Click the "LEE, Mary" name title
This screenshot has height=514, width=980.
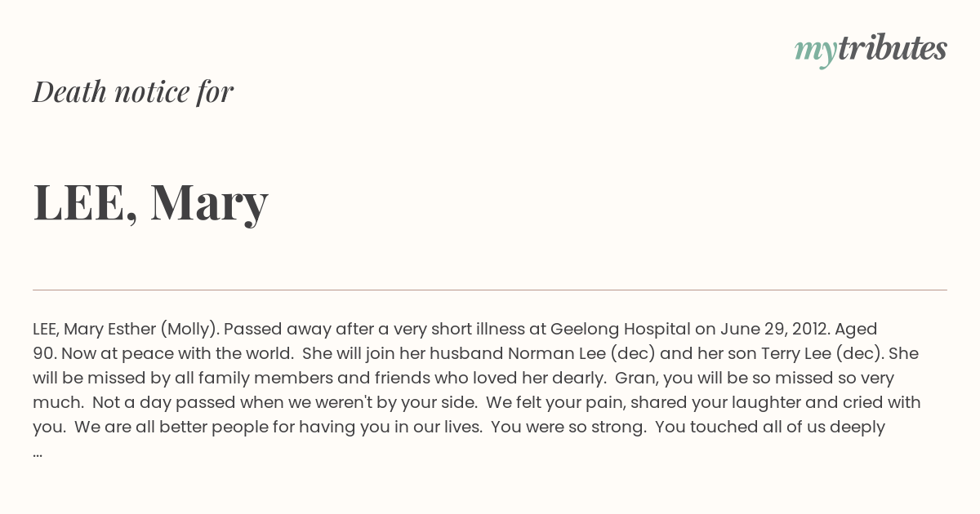pyautogui.click(x=151, y=202)
